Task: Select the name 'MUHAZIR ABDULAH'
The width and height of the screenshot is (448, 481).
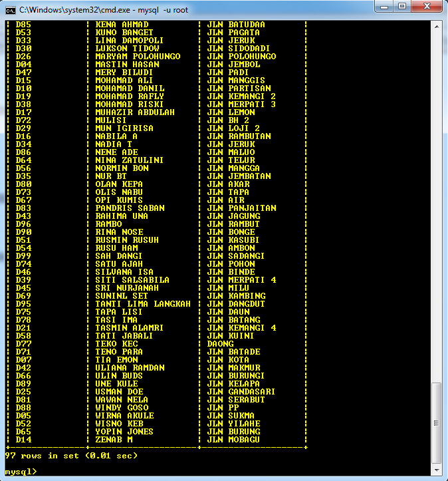Action: [135, 112]
